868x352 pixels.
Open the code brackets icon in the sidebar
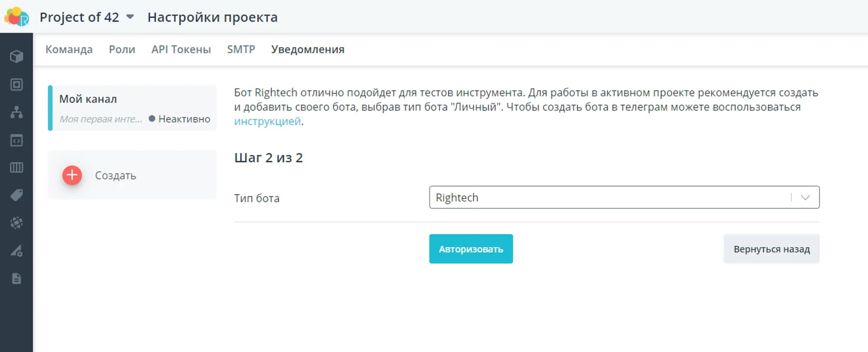(16, 140)
